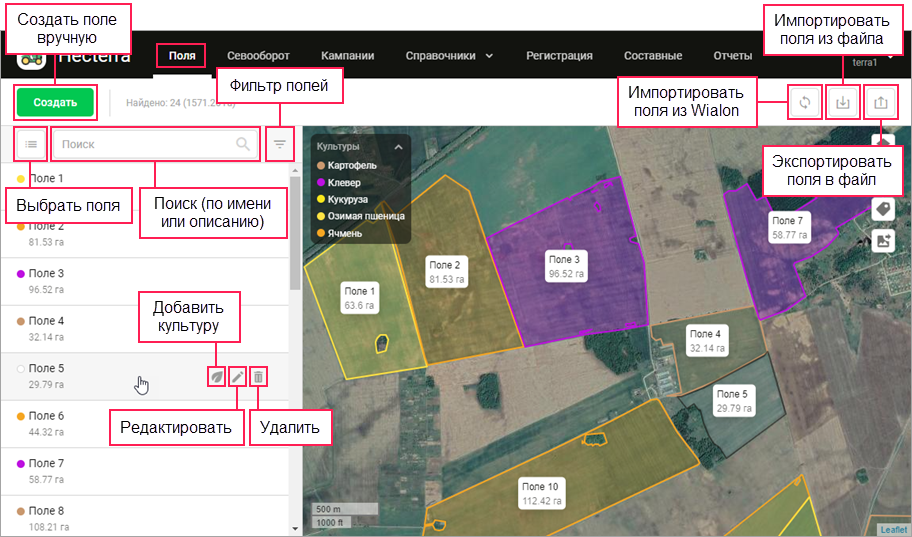This screenshot has width=912, height=537.
Task: Click the field list scroll down arrow
Action: pyautogui.click(x=295, y=529)
